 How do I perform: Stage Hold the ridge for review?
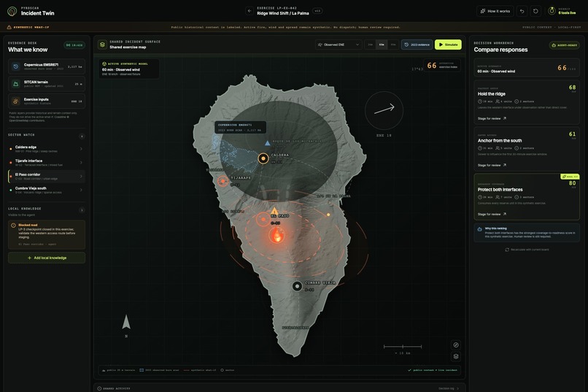pos(492,118)
